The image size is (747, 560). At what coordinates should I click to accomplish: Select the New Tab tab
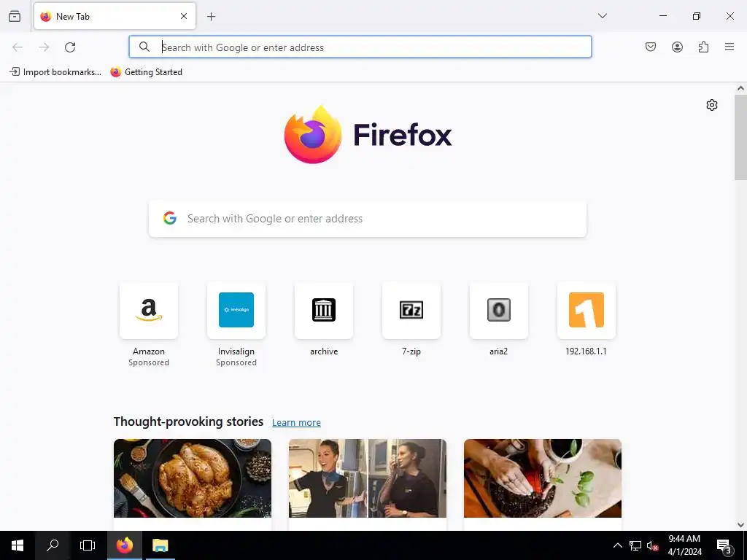pyautogui.click(x=115, y=16)
